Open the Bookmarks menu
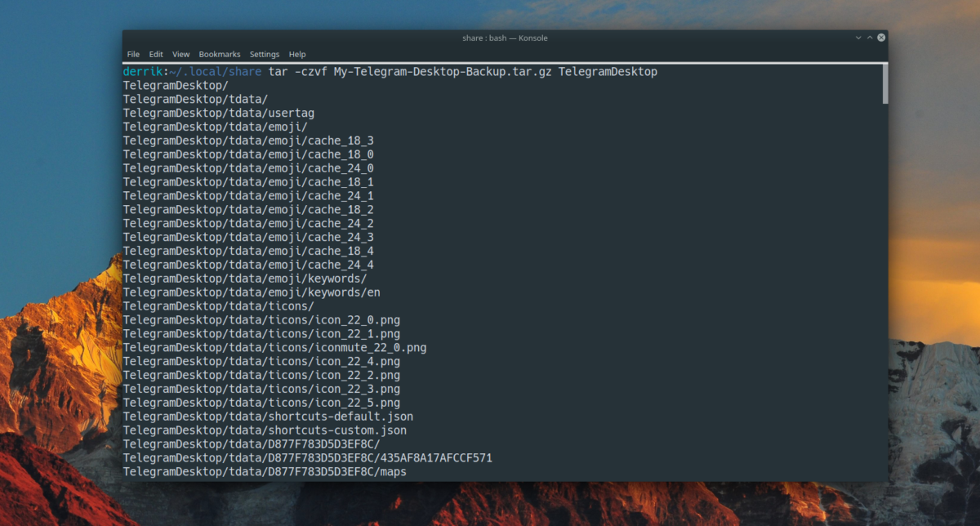The width and height of the screenshot is (980, 526). (220, 54)
